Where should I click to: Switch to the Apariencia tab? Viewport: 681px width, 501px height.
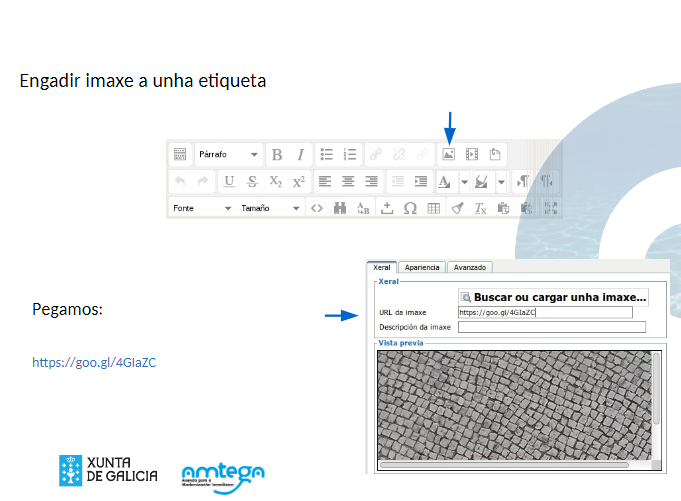(x=422, y=268)
